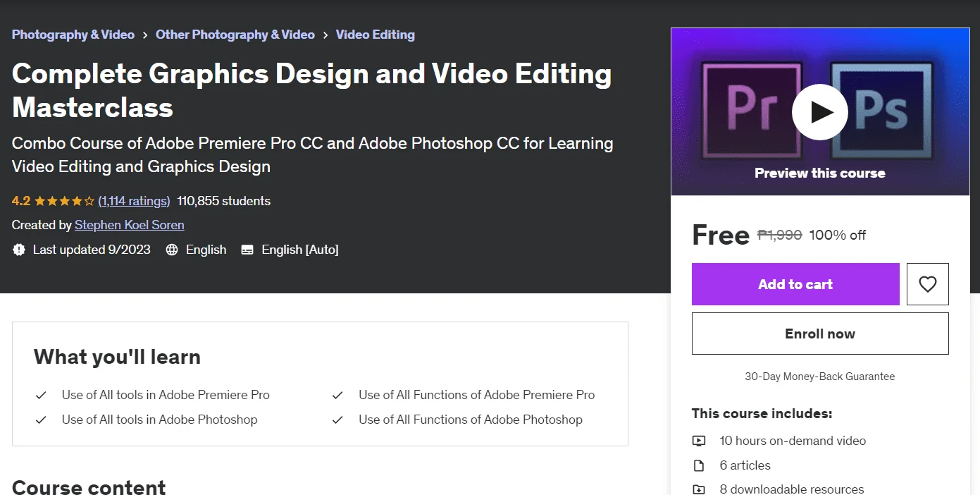Open Other Photography & Video breadcrumb
Screen dimensions: 980x495
tap(235, 35)
